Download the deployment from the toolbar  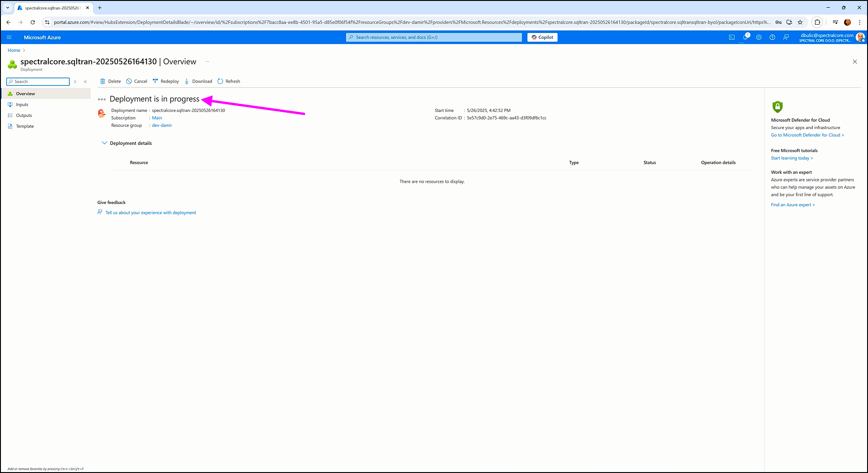coord(198,81)
